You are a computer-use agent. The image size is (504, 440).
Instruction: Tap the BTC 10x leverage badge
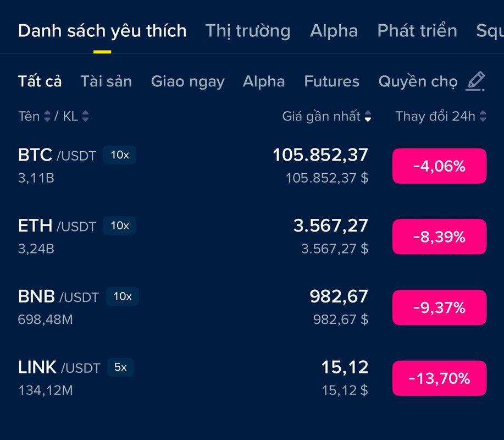[x=120, y=155]
